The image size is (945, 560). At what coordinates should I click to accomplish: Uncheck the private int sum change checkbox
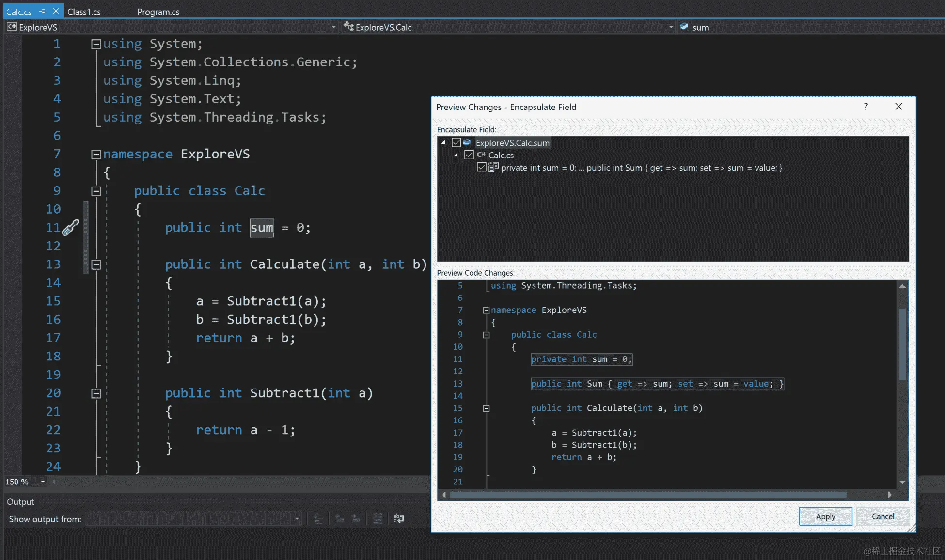coord(481,168)
